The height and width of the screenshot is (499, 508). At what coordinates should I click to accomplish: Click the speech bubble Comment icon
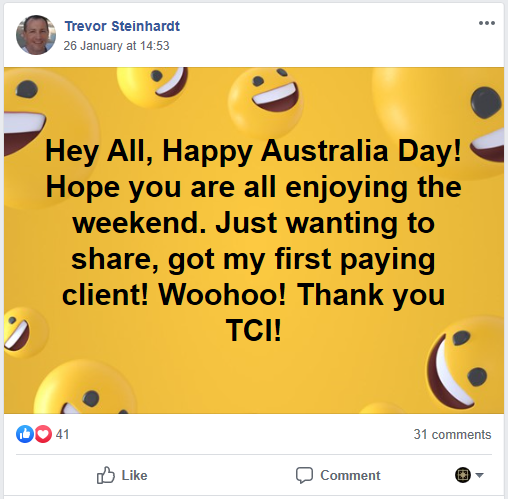(304, 475)
